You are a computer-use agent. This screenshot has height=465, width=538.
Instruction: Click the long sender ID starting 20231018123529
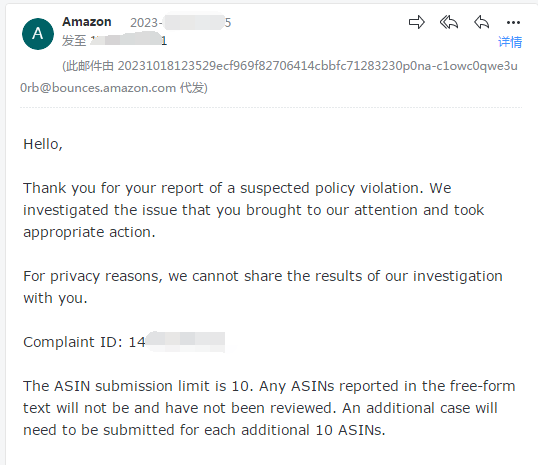point(318,66)
